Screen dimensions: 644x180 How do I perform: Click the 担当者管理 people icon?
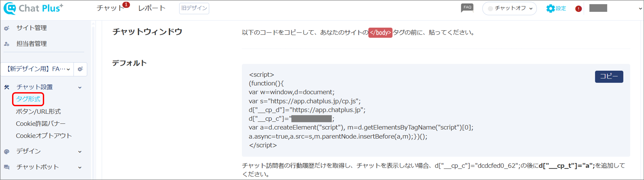(7, 44)
